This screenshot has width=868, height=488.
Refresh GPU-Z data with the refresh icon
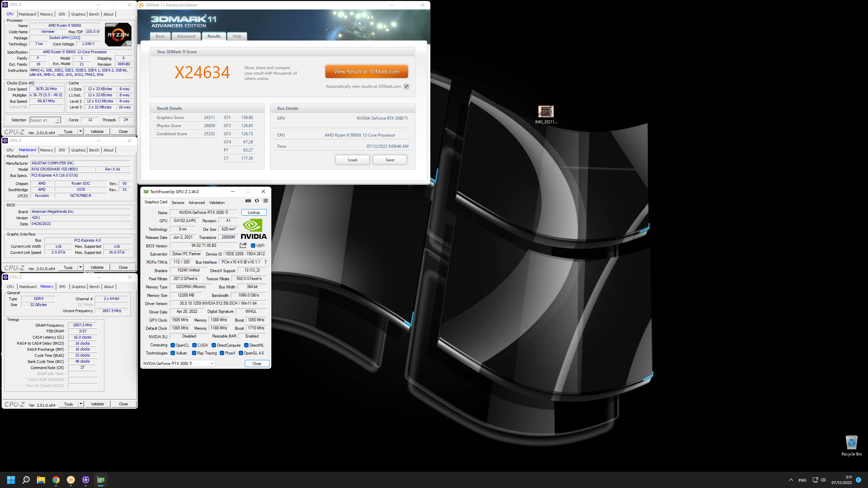[x=257, y=201]
